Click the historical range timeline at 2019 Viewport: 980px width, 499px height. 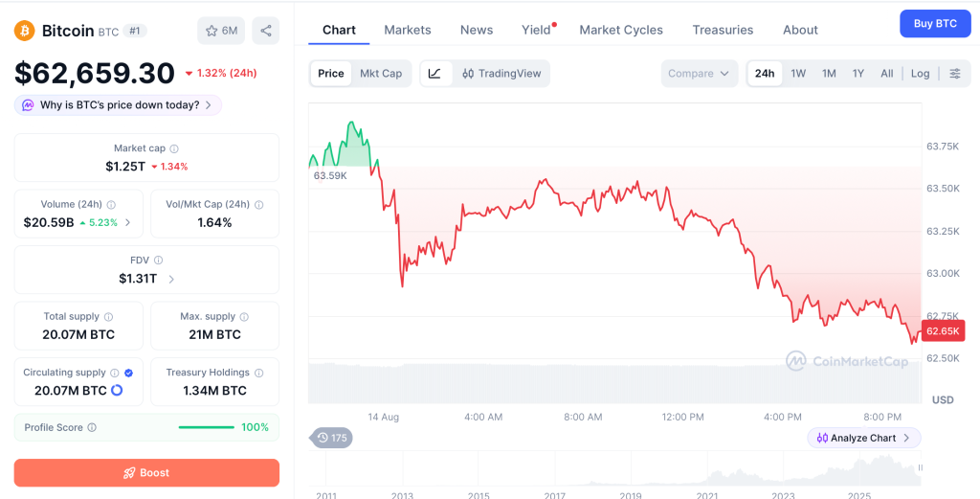[631, 496]
